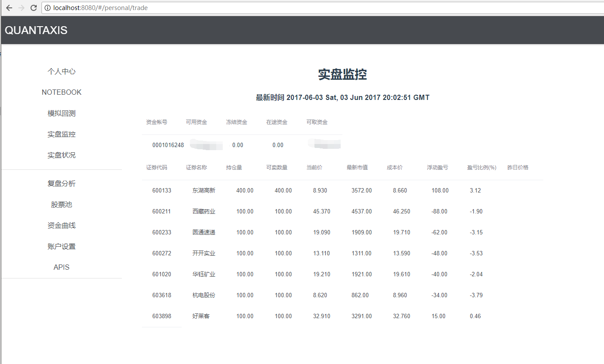Select 实盘状况 in the navigation menu
This screenshot has width=604, height=364.
click(61, 155)
